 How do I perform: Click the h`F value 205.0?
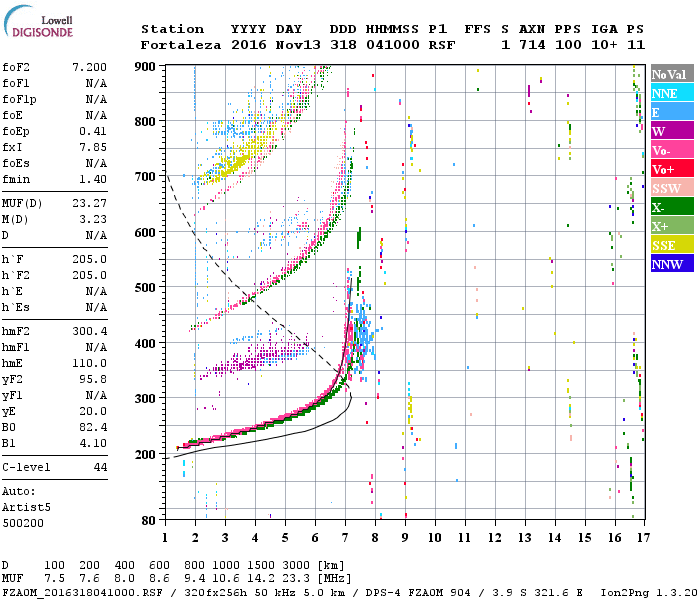tap(89, 259)
